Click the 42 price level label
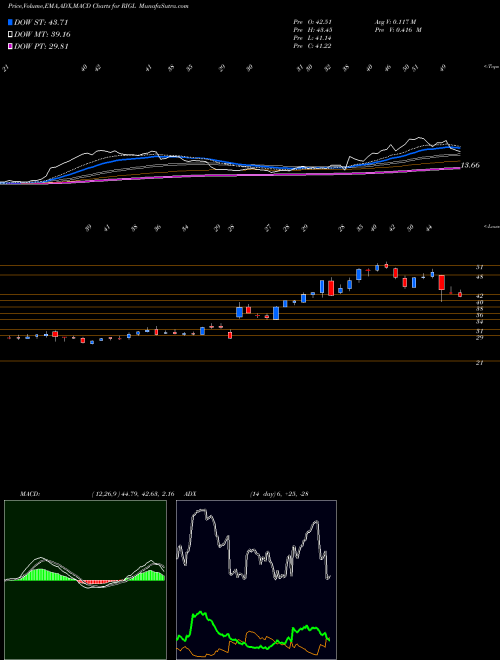 tap(479, 295)
